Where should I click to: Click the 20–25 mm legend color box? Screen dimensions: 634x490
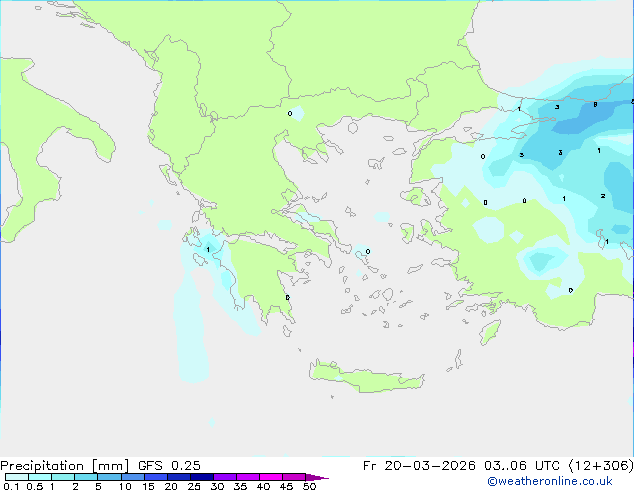click(x=179, y=477)
